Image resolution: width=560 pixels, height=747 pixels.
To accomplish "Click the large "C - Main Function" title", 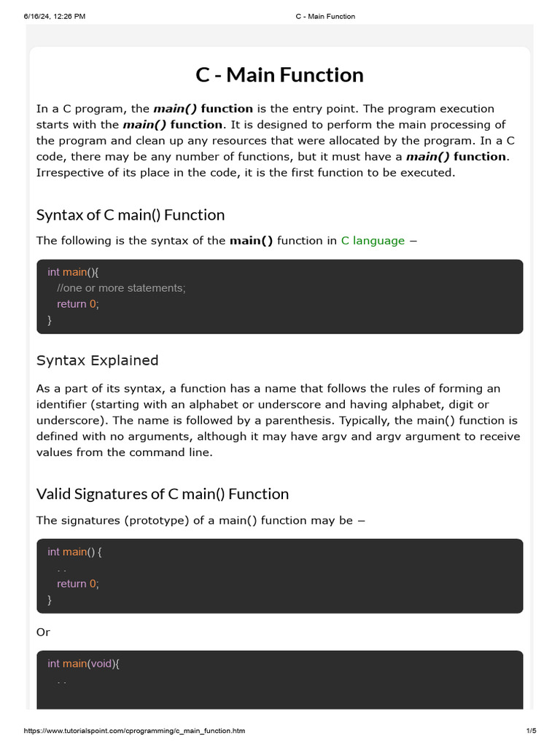I will (280, 75).
